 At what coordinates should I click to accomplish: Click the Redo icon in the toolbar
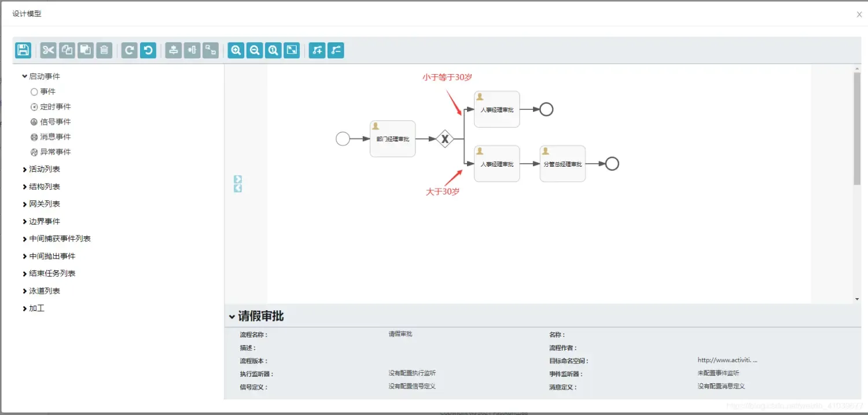[128, 50]
